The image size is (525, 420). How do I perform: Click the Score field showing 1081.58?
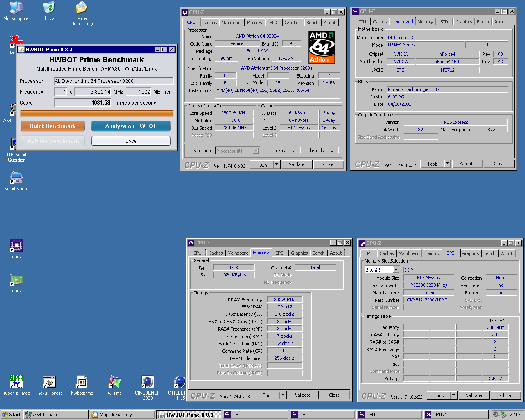(x=83, y=103)
